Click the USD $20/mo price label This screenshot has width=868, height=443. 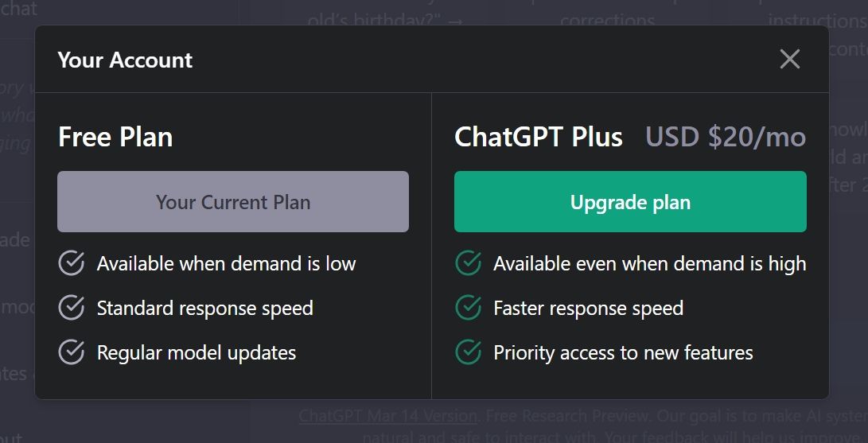pyautogui.click(x=726, y=137)
